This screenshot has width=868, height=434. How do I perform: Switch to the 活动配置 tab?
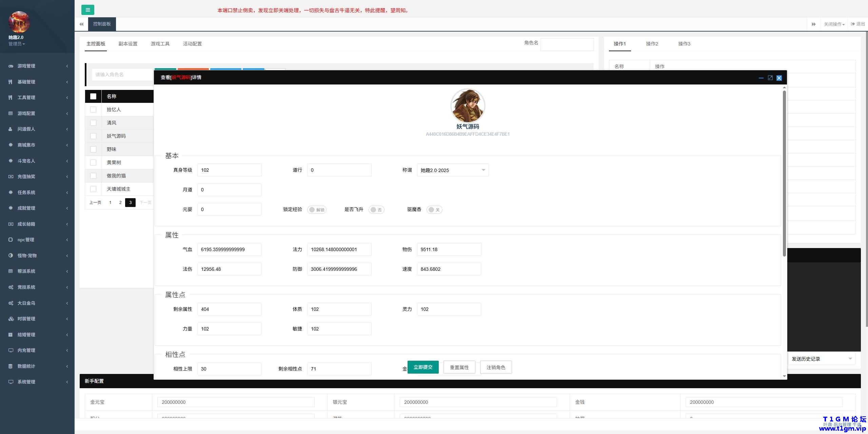192,44
